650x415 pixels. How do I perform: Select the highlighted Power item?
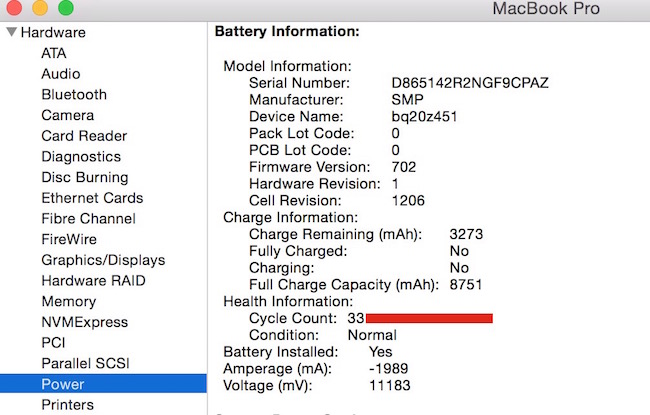(62, 384)
